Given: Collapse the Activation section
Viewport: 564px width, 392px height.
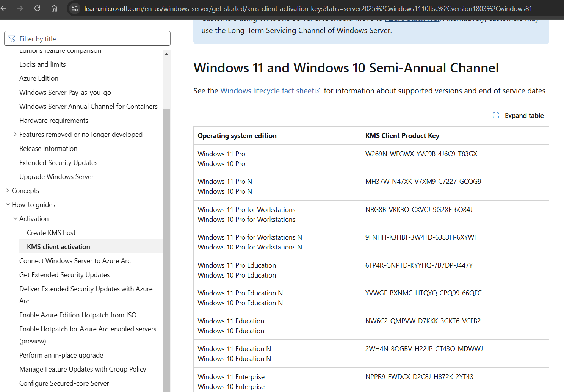Looking at the screenshot, I should tap(15, 218).
